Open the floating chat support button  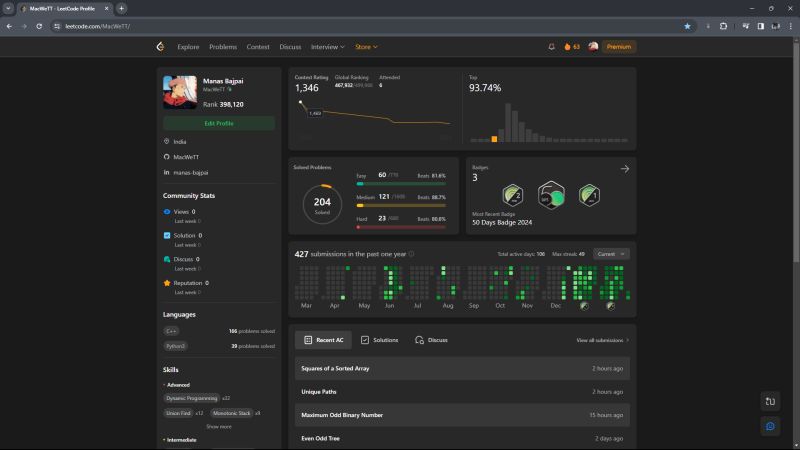point(770,426)
